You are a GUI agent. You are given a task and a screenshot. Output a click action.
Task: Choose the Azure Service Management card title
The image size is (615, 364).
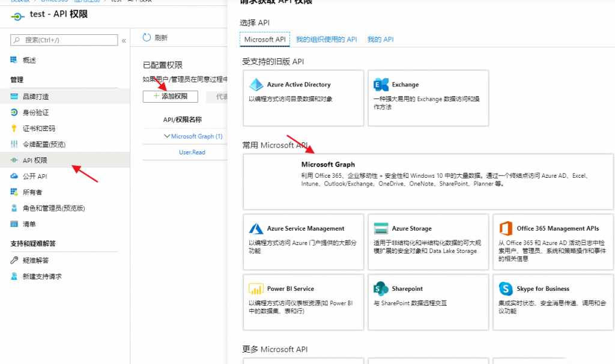pyautogui.click(x=306, y=228)
